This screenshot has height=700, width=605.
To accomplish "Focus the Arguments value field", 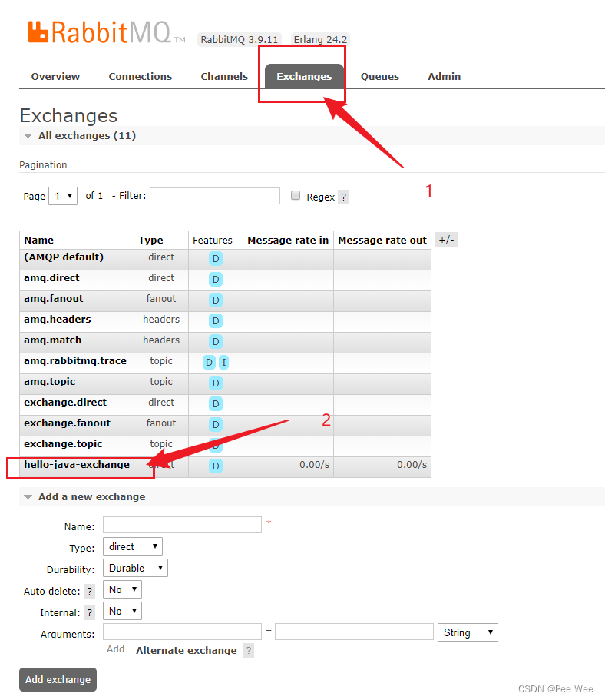I will (354, 632).
